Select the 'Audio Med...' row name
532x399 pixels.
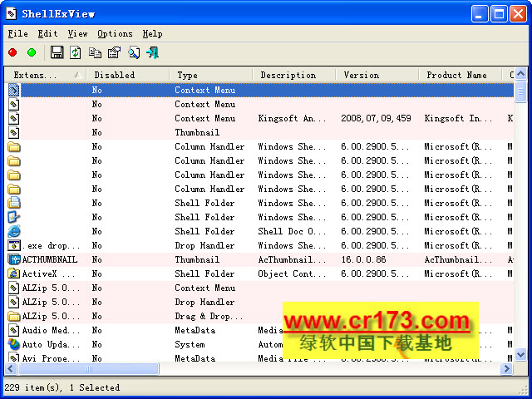(x=52, y=330)
